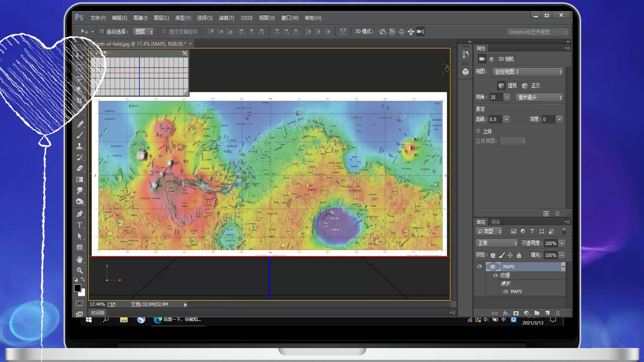The height and width of the screenshot is (362, 644).
Task: Toggle layer filtering switch on/off
Action: coord(564,231)
